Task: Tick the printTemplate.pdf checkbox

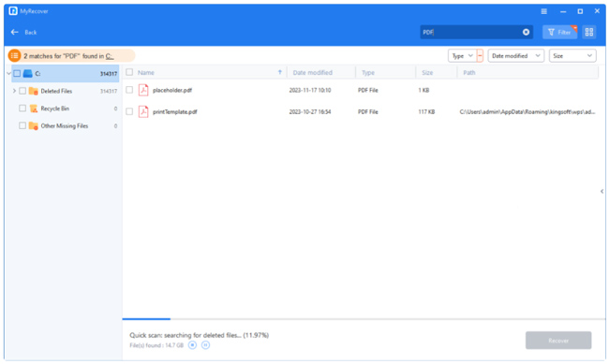Action: pyautogui.click(x=129, y=111)
